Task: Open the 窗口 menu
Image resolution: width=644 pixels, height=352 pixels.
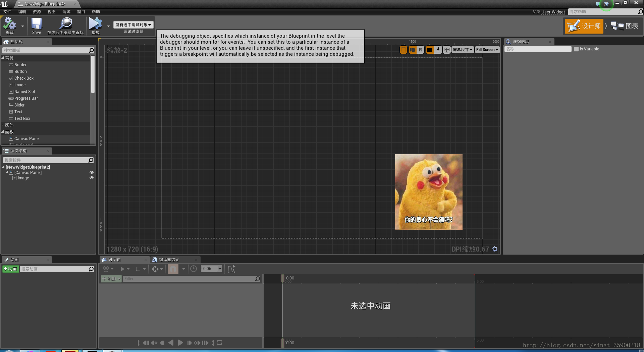Action: [81, 12]
